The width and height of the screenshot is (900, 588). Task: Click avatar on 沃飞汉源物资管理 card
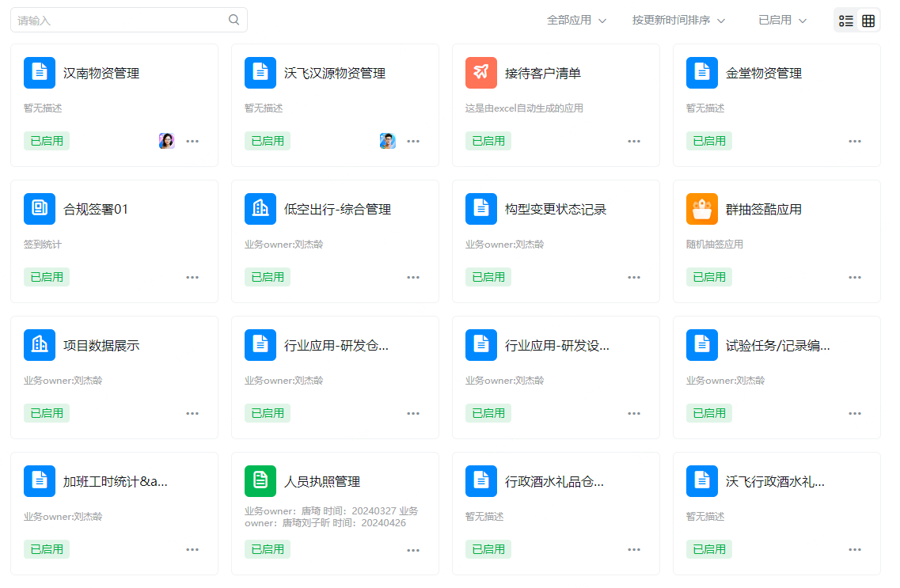(x=387, y=141)
